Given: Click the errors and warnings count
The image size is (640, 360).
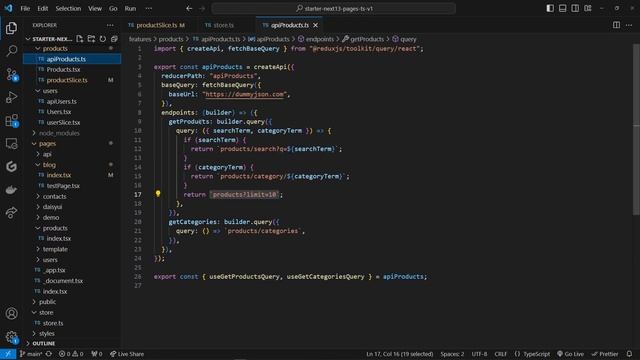Looking at the screenshot, I should point(71,354).
